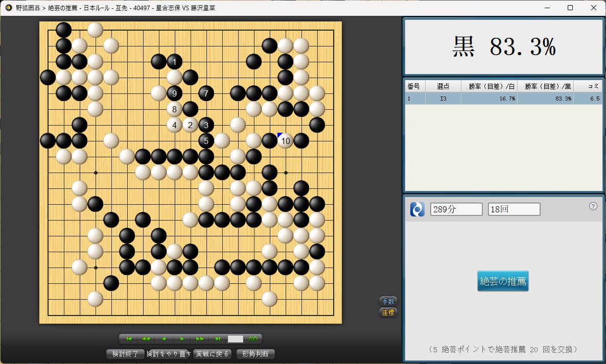
Task: Click the move number input box
Action: 236,339
